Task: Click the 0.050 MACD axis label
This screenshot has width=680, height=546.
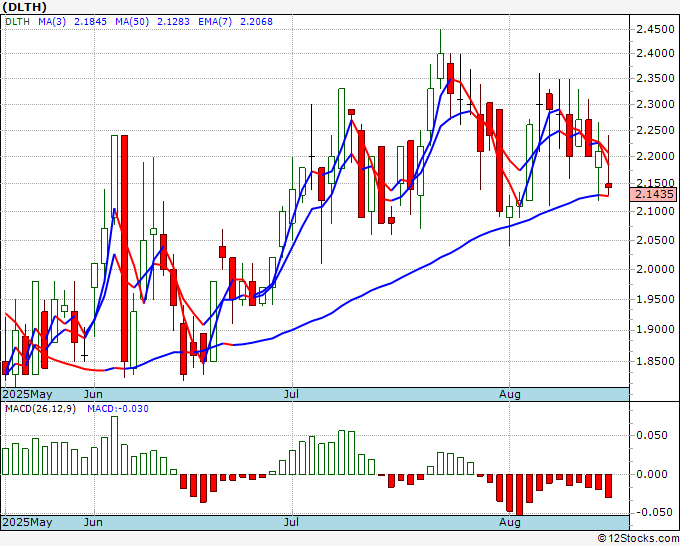Action: tap(651, 435)
